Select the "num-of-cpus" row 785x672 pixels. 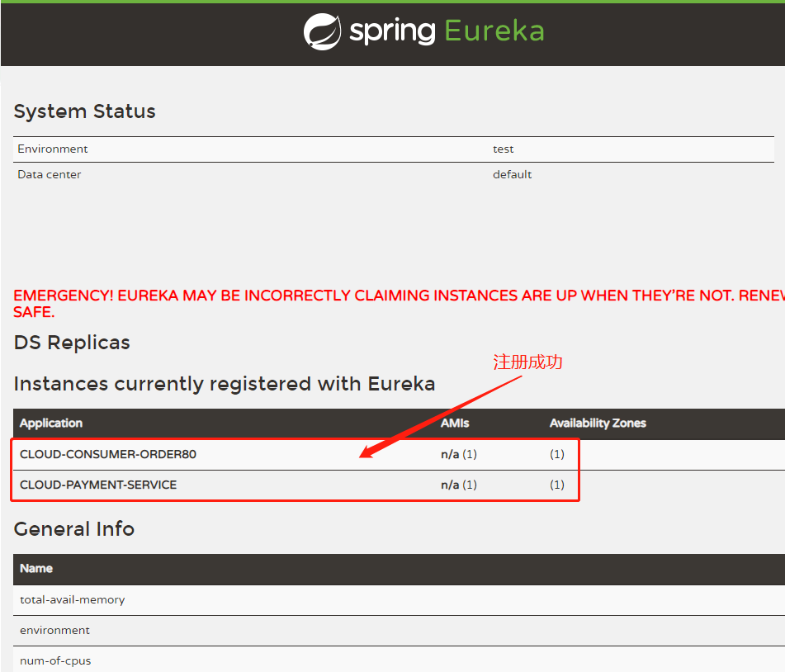tap(399, 659)
